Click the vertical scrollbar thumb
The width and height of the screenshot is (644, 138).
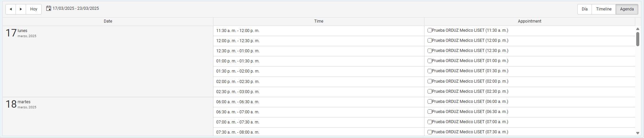tap(638, 39)
